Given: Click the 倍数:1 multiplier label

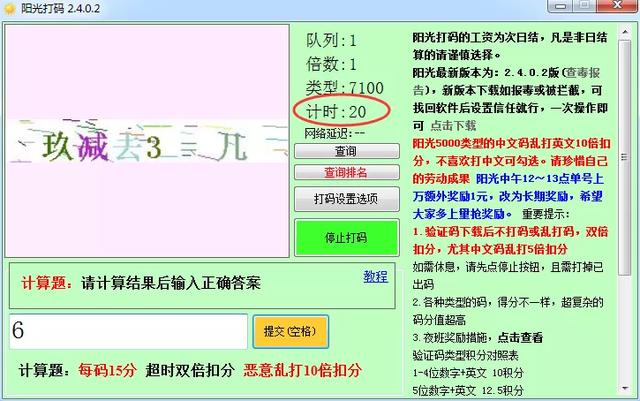Looking at the screenshot, I should [x=330, y=64].
